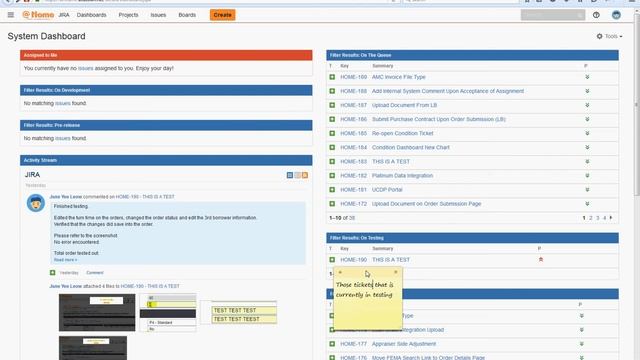Viewport: 640px width, 360px height.
Task: Open Submit Purchase Contract Upon Order Submission issue
Action: pos(439,119)
